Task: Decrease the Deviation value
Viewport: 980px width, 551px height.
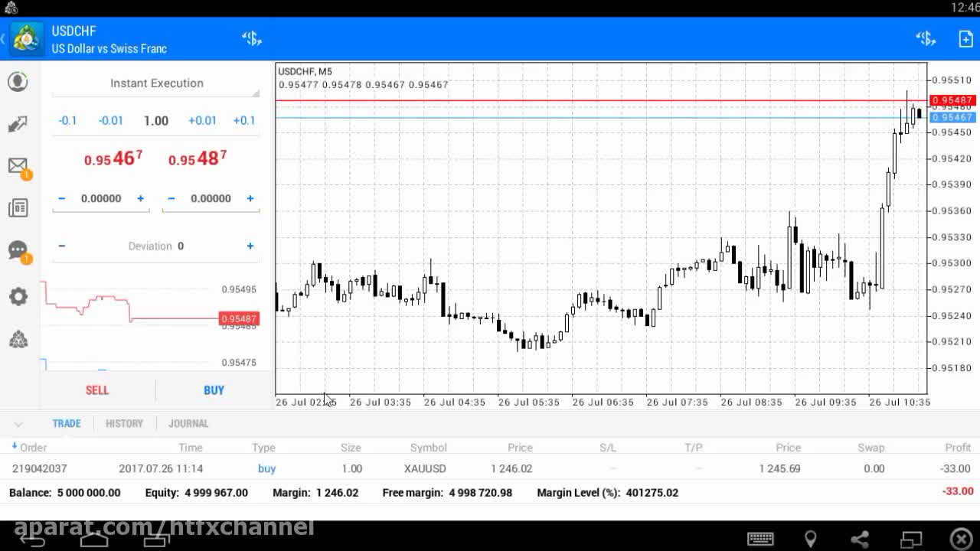Action: 62,246
